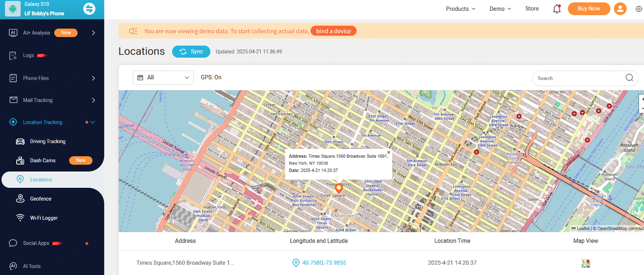Click the Sync button

[x=191, y=52]
